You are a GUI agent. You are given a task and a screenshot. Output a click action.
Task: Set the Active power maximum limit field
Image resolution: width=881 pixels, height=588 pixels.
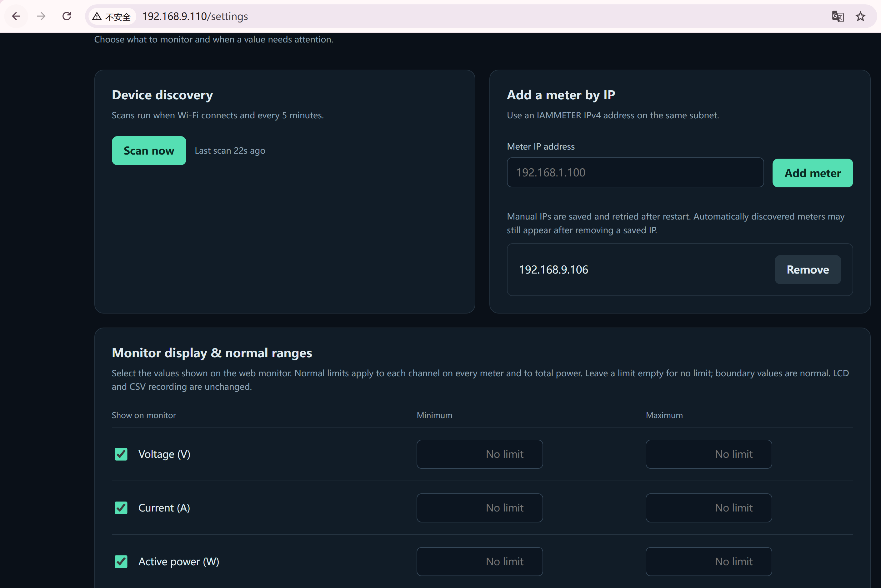click(x=708, y=561)
